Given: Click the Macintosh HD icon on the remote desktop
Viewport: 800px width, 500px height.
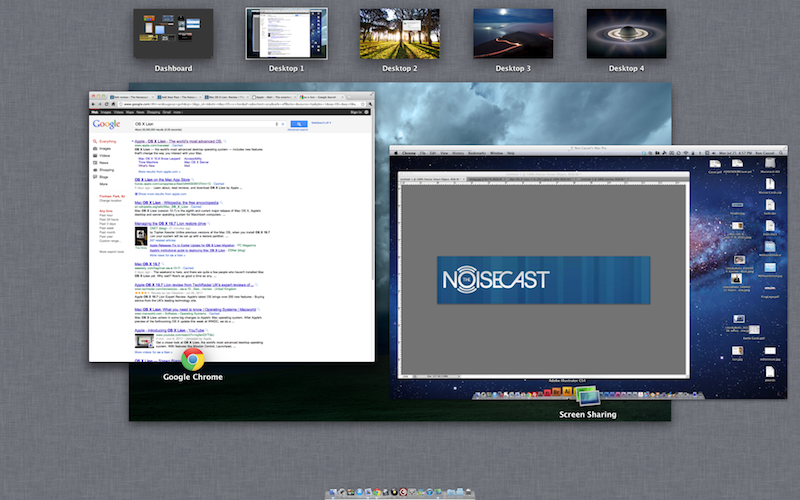Looking at the screenshot, I should (769, 165).
